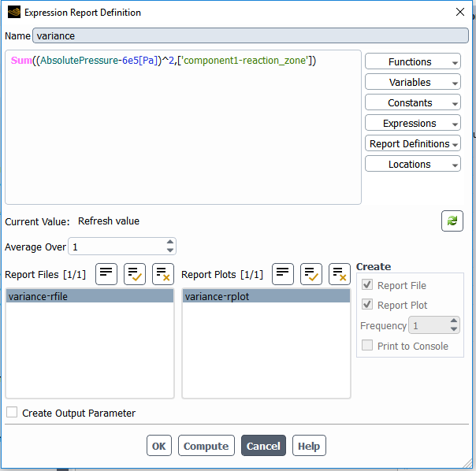The image size is (476, 471).
Task: Open the Expressions dropdown
Action: pyautogui.click(x=413, y=123)
